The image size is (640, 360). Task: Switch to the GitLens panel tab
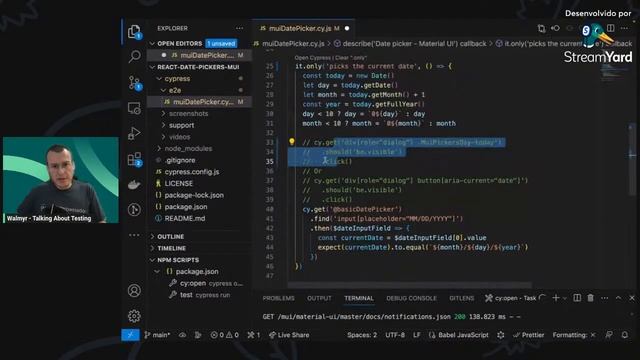[462, 298]
